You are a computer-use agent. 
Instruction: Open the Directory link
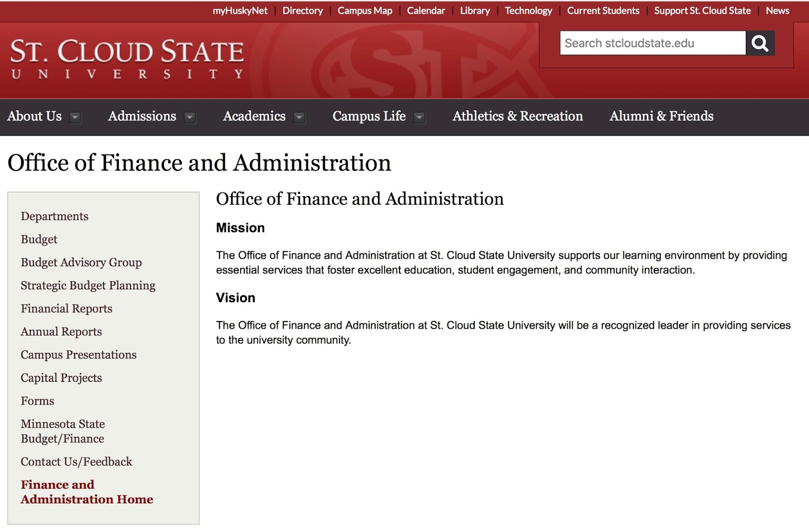pyautogui.click(x=302, y=11)
